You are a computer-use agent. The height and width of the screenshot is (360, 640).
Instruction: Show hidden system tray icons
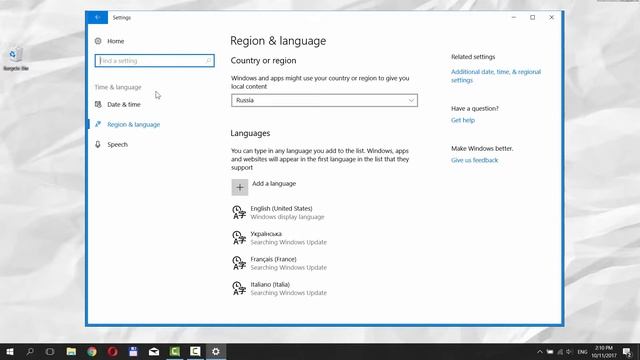[x=540, y=352]
